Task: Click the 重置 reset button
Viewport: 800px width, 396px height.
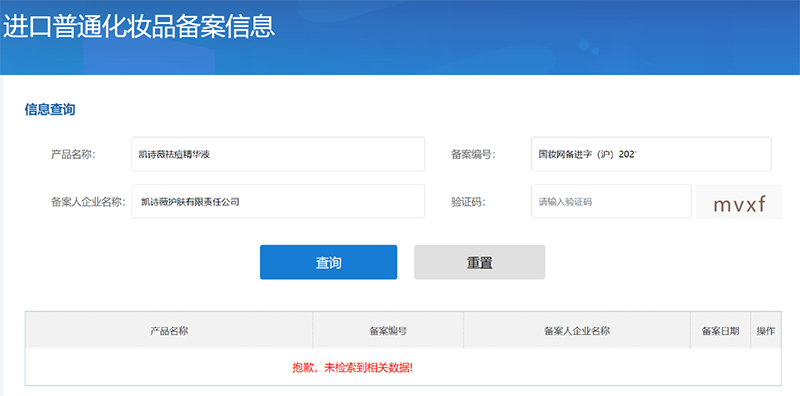Action: pyautogui.click(x=480, y=262)
